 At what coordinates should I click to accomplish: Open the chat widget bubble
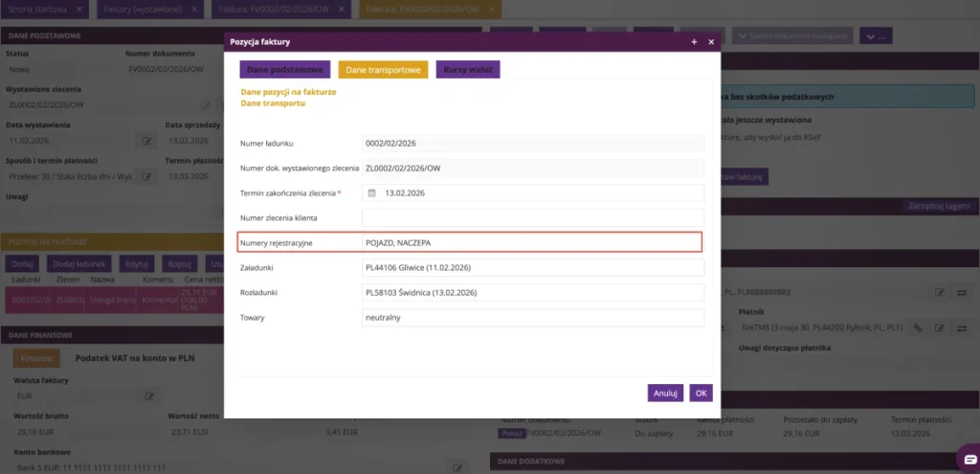click(x=969, y=459)
